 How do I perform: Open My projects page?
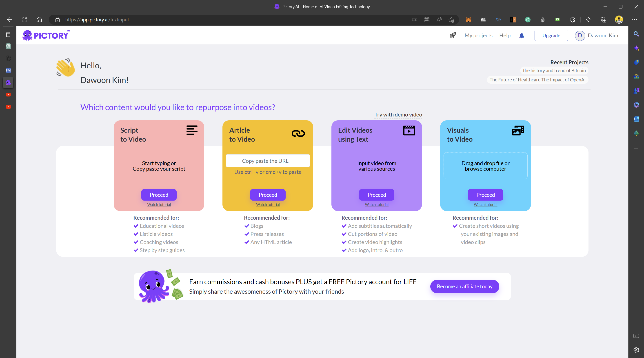tap(478, 36)
